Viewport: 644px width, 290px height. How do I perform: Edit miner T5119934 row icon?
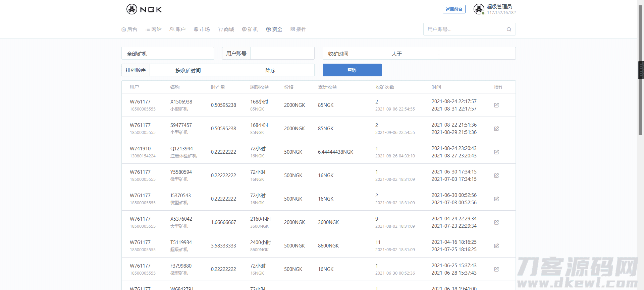pyautogui.click(x=496, y=246)
